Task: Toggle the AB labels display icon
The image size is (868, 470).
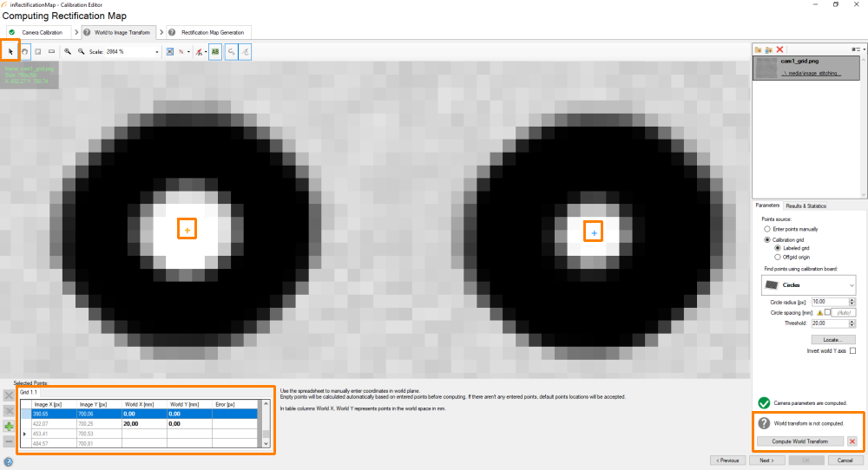Action: tap(214, 51)
